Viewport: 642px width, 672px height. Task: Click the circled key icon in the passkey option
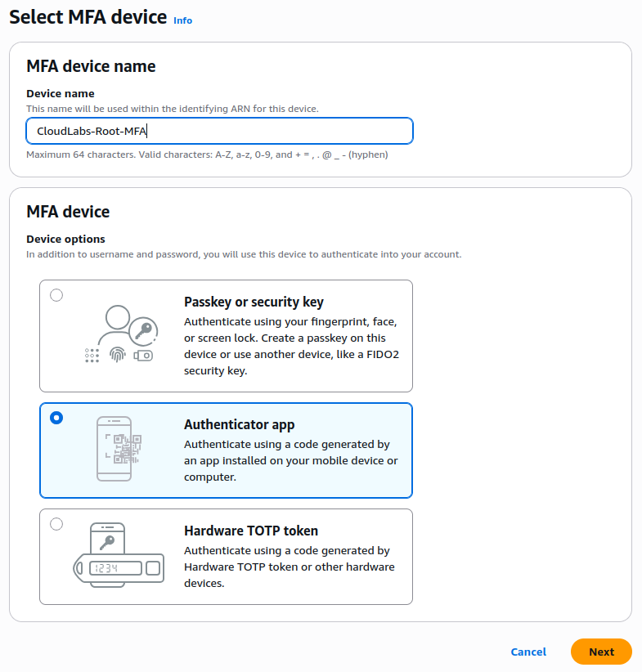pyautogui.click(x=144, y=330)
